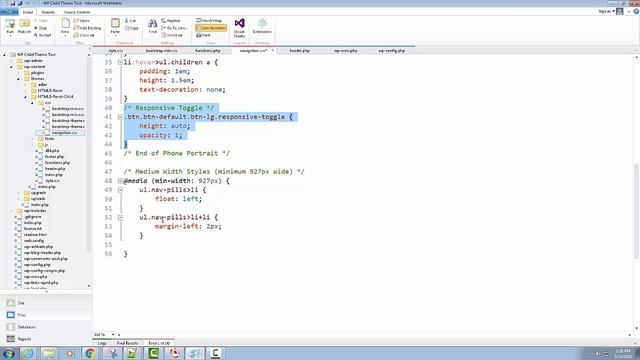Viewport: 640px width, 360px height.
Task: Collapse code block at line 49
Action: point(120,190)
